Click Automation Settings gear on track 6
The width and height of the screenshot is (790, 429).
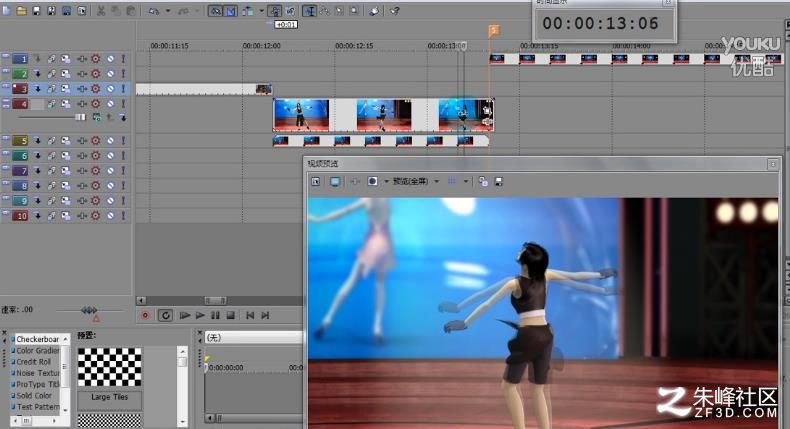pyautogui.click(x=95, y=156)
